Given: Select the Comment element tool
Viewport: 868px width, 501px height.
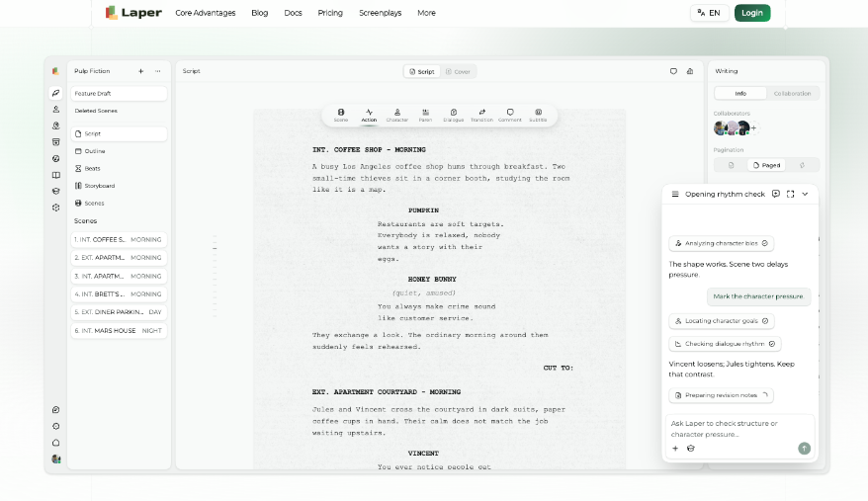Looking at the screenshot, I should [x=510, y=116].
